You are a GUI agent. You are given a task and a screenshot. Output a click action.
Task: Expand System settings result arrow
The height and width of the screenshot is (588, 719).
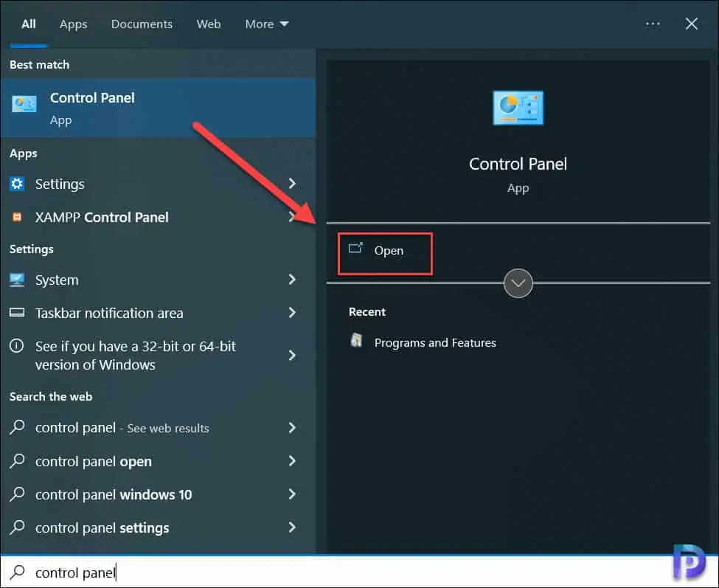click(x=292, y=280)
